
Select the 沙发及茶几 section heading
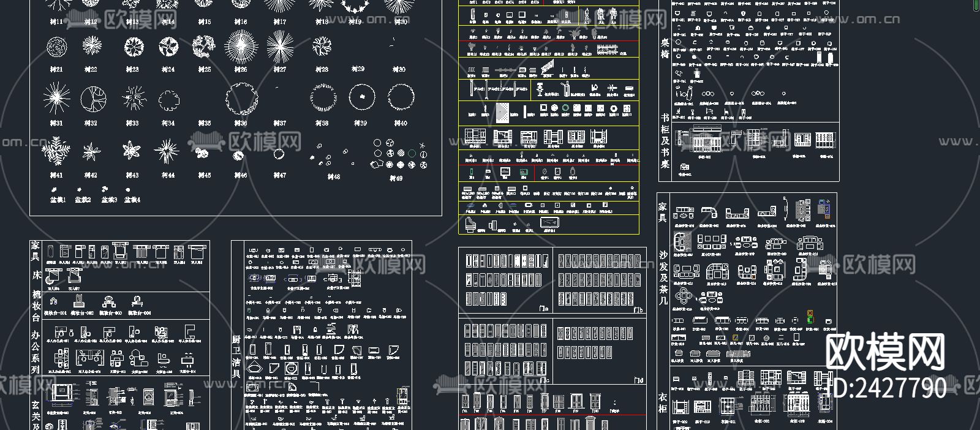(663, 278)
